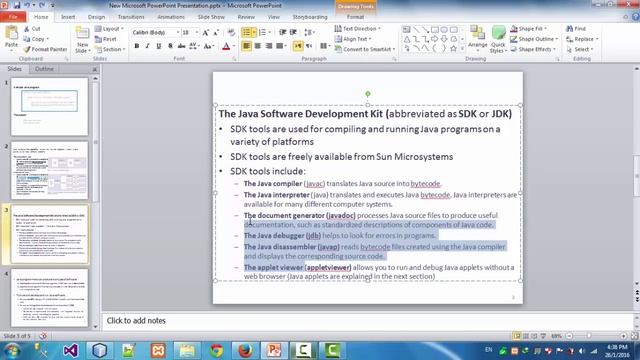Toggle left-to-right text direction
This screenshot has width=640, height=360.
(x=298, y=46)
